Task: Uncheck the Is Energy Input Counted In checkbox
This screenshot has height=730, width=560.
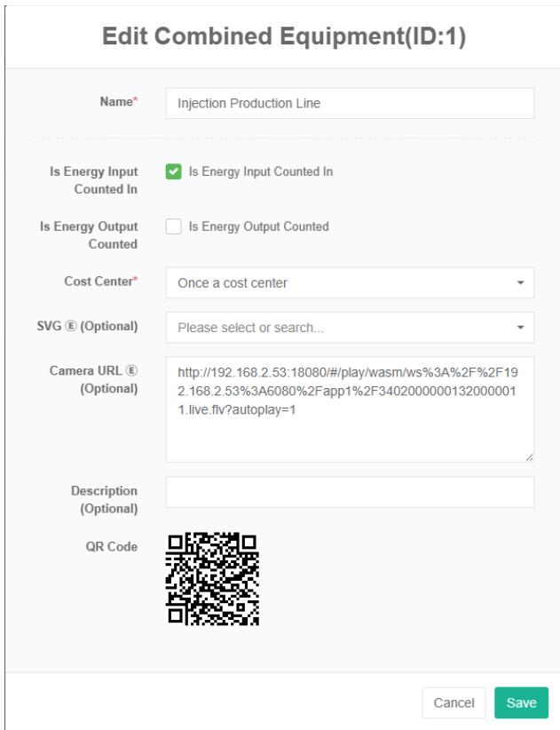Action: click(x=173, y=172)
